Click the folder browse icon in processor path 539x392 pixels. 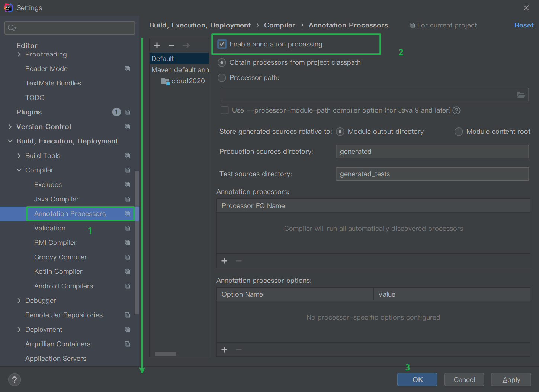coord(521,95)
